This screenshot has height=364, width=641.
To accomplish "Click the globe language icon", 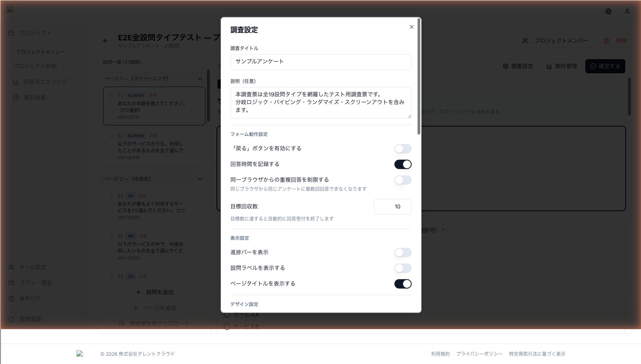I will point(608,12).
